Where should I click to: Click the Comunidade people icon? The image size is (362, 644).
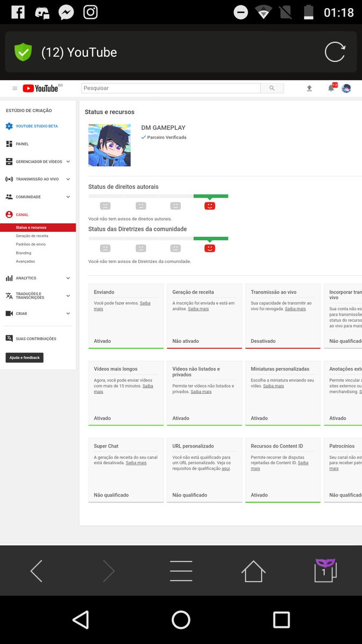click(x=9, y=197)
